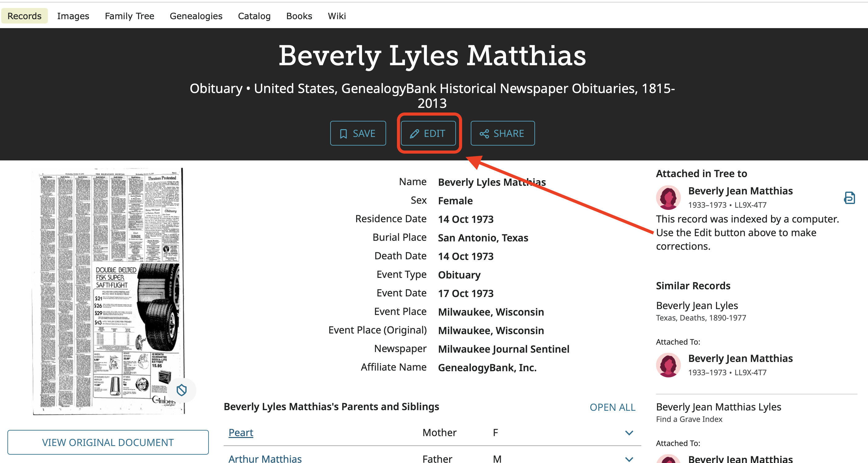Click Open All for parents and siblings

612,407
